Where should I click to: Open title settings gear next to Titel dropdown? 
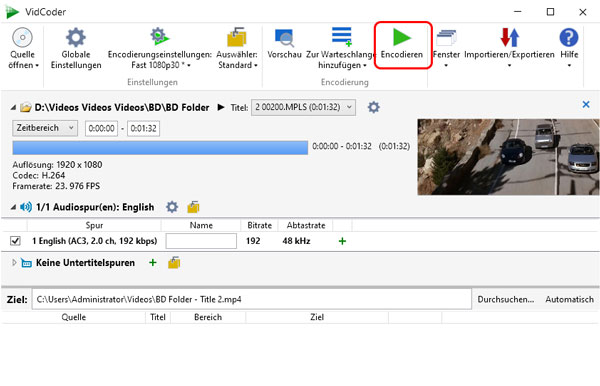coord(373,107)
